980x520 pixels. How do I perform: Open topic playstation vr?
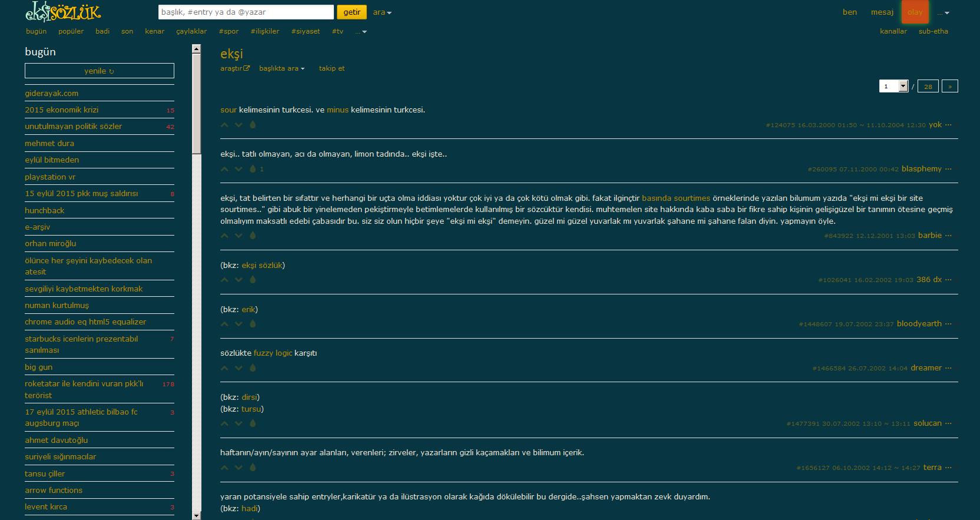[50, 177]
